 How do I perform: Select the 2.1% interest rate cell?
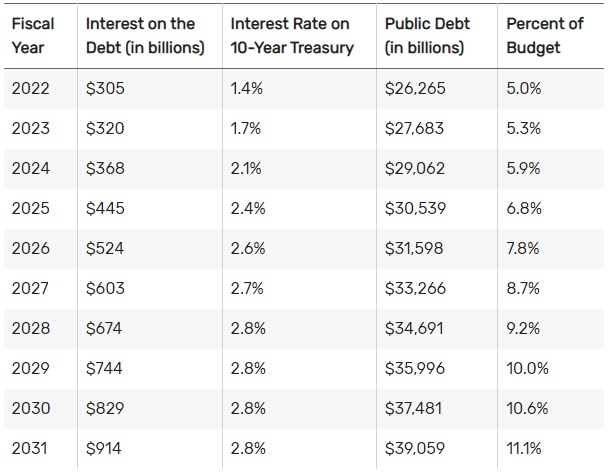(246, 168)
